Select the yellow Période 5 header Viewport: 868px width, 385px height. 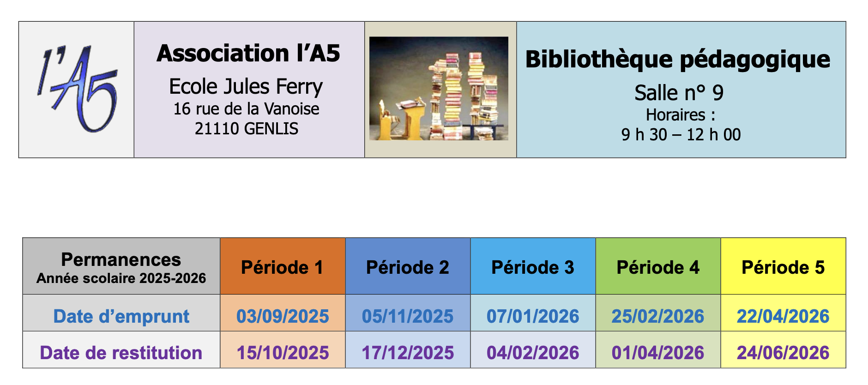[783, 266]
